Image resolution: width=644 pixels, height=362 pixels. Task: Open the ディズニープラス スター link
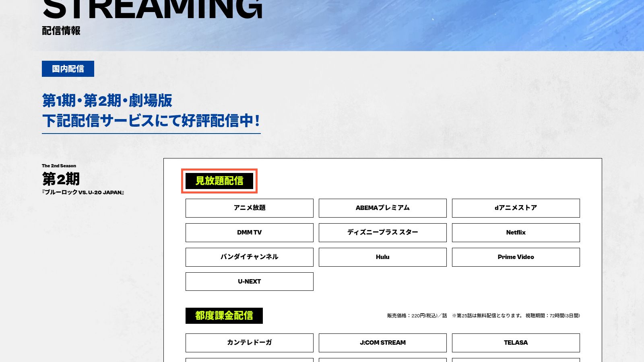coord(382,232)
